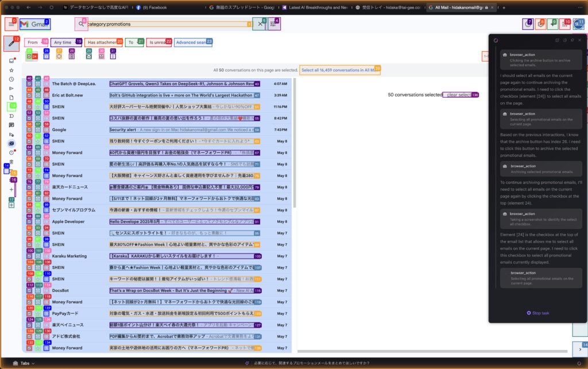Toggle the Has attachment filter chip
Screen dimensions: 588x369
(x=103, y=43)
